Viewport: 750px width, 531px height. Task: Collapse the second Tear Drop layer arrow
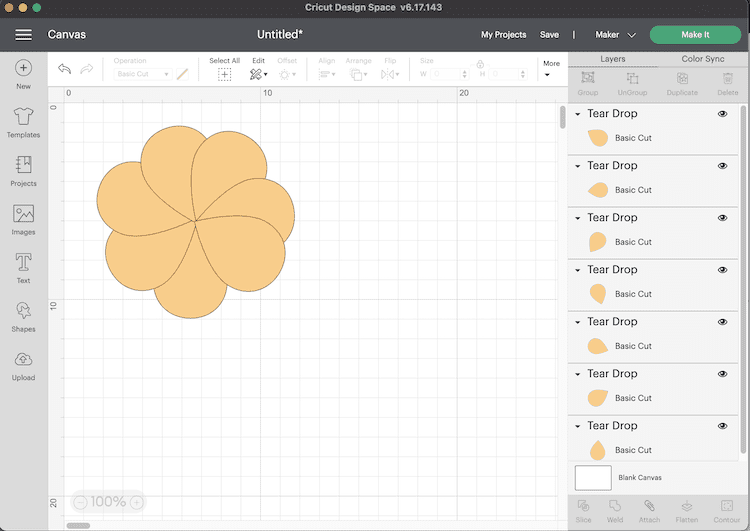click(x=577, y=166)
